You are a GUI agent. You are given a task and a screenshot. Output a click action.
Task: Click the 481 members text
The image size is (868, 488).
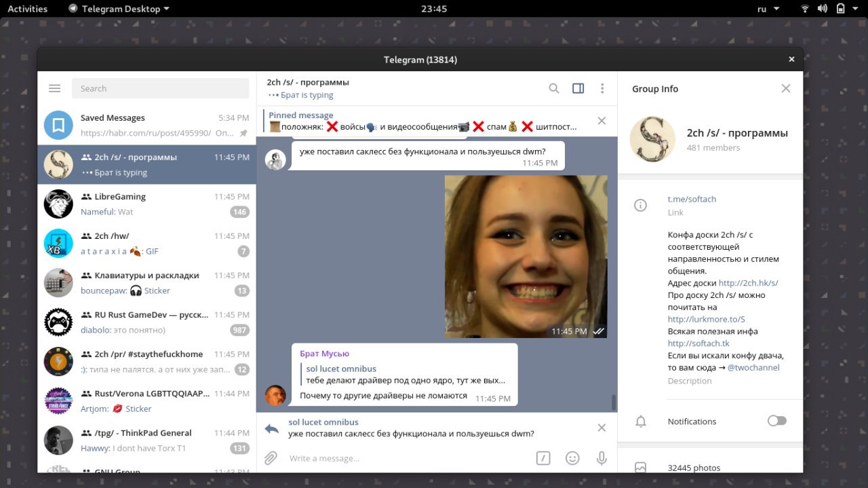pyautogui.click(x=713, y=147)
